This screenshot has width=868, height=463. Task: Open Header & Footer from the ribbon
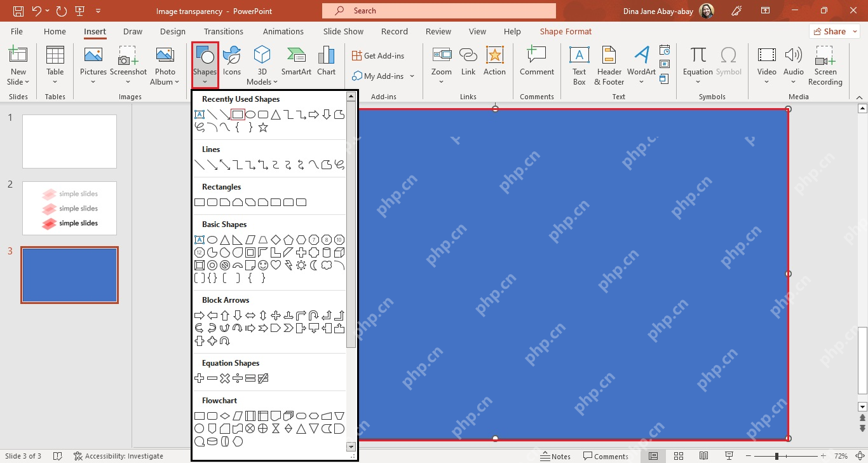pyautogui.click(x=609, y=66)
